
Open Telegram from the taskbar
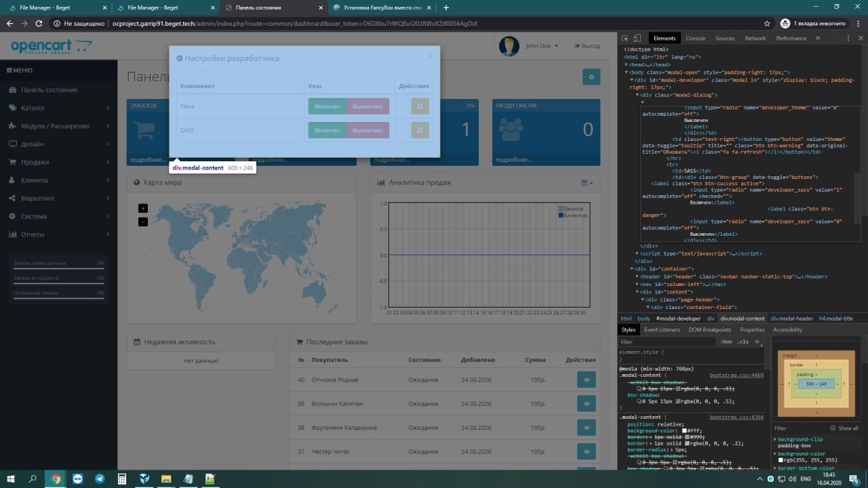coord(100,479)
